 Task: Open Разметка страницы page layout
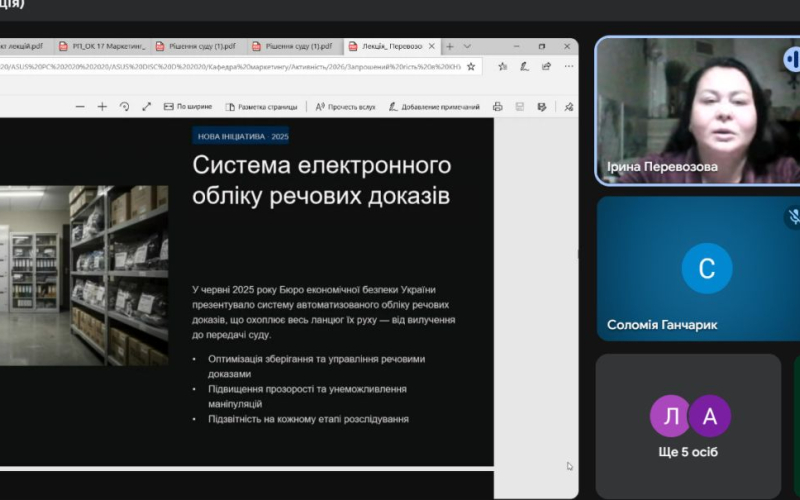[x=261, y=107]
